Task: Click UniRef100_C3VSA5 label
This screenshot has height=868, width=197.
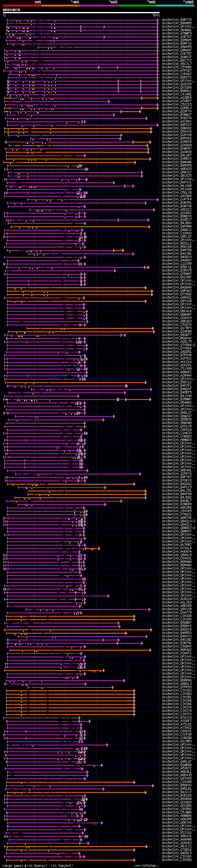Action: pyautogui.click(x=177, y=782)
